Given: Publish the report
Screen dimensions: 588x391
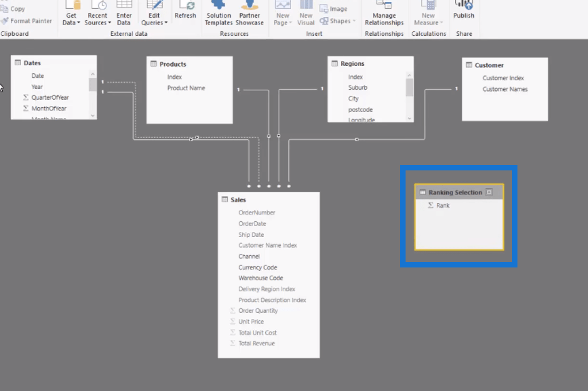Looking at the screenshot, I should (464, 10).
